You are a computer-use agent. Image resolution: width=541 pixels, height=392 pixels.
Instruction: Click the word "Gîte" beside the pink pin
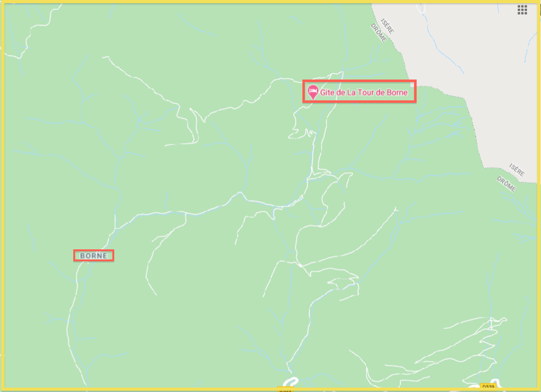point(328,93)
